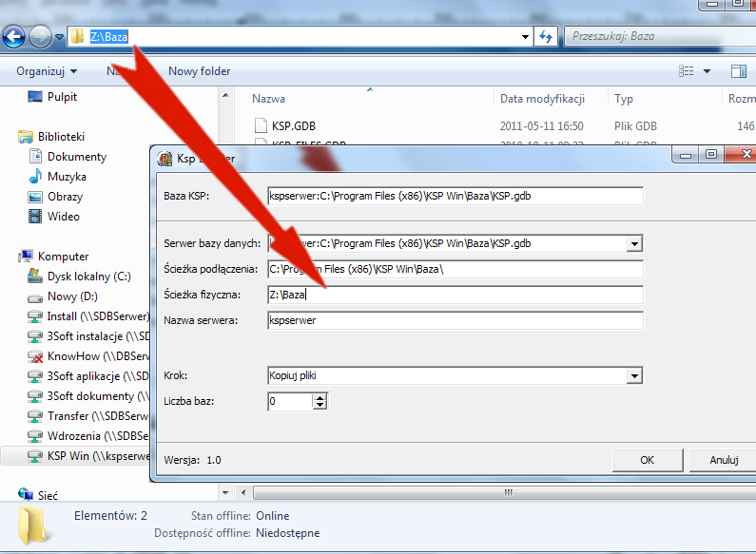This screenshot has height=554, width=756.
Task: Open the Nowy (D:) drive
Action: 72,296
